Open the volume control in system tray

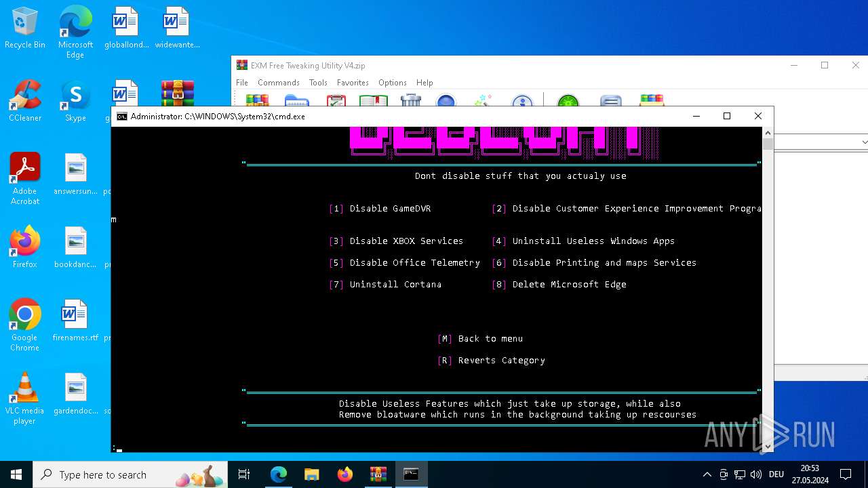tap(756, 474)
